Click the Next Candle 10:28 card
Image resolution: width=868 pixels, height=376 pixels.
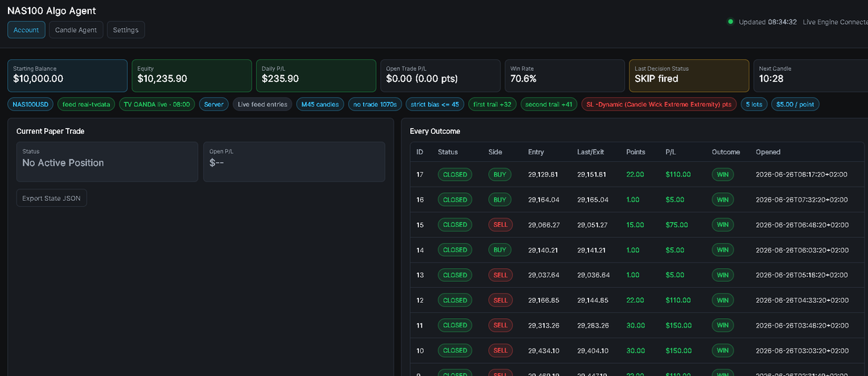pyautogui.click(x=811, y=75)
